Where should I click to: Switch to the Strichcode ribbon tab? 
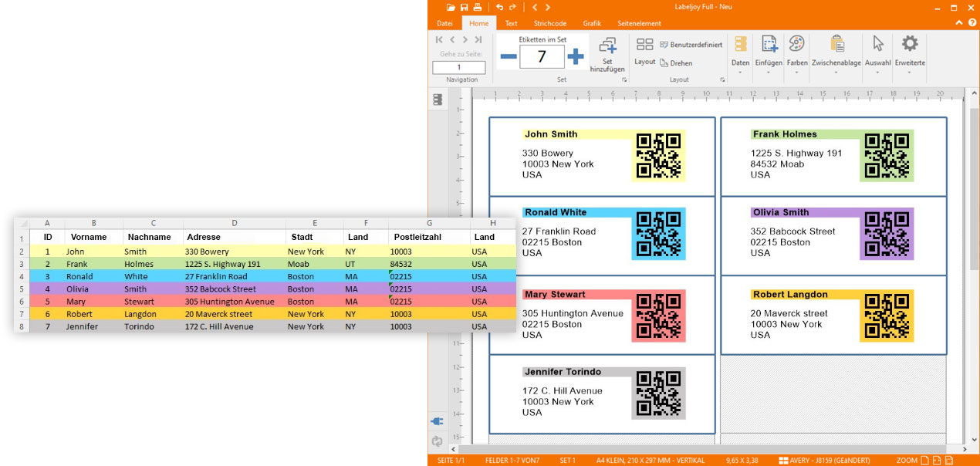(549, 23)
